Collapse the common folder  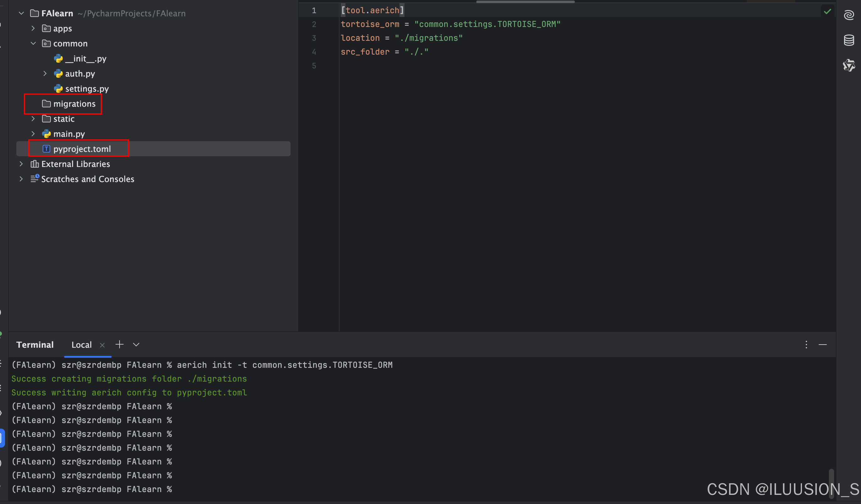coord(33,43)
